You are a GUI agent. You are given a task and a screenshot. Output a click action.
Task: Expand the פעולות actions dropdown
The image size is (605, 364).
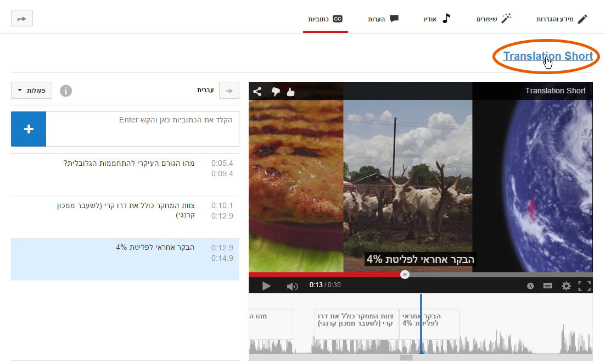click(x=32, y=91)
